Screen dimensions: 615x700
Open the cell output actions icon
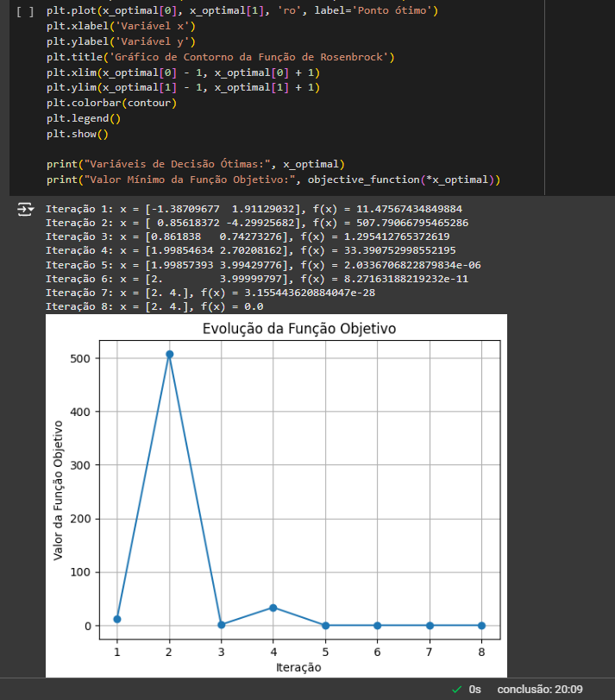coord(25,210)
